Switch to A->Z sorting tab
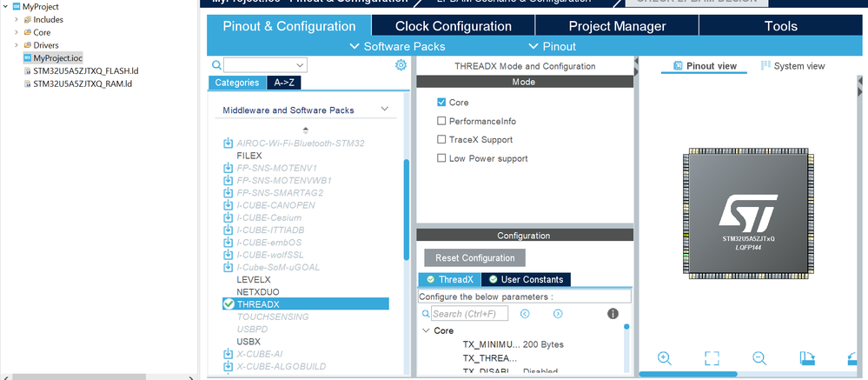The image size is (868, 380). coord(284,83)
